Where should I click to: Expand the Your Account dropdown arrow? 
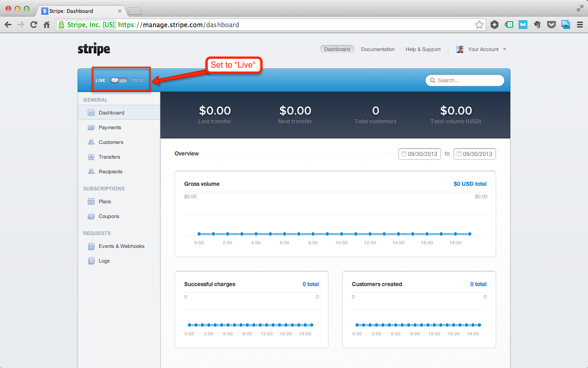[504, 49]
